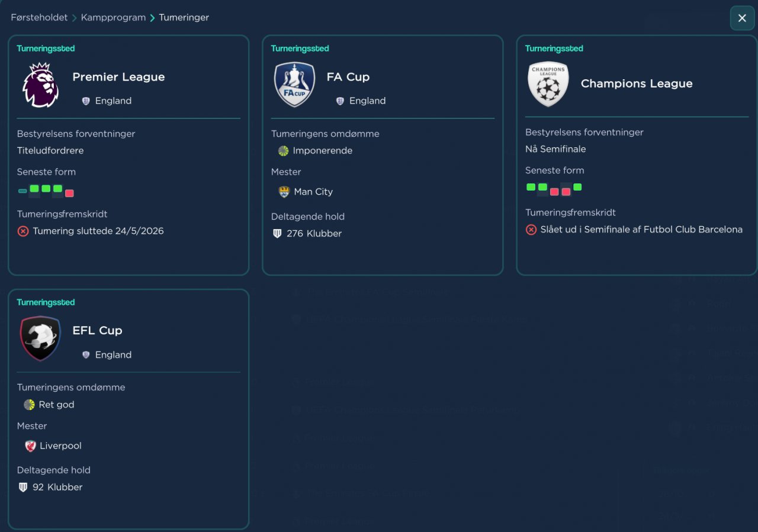Click Turneringsfremskridt label in Premier League card

62,214
